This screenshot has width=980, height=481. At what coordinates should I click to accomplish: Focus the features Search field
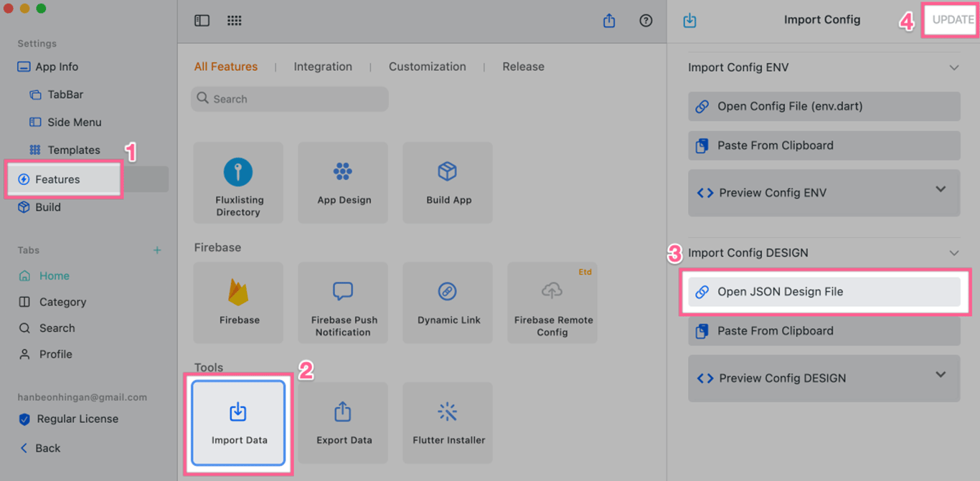pyautogui.click(x=290, y=99)
